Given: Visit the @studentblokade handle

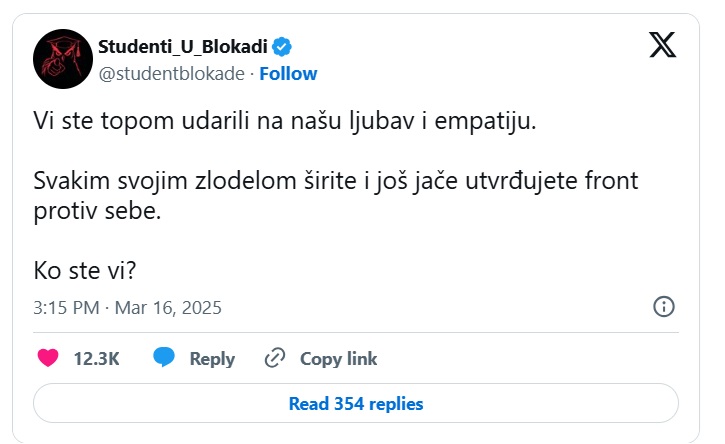Looking at the screenshot, I should pos(172,74).
